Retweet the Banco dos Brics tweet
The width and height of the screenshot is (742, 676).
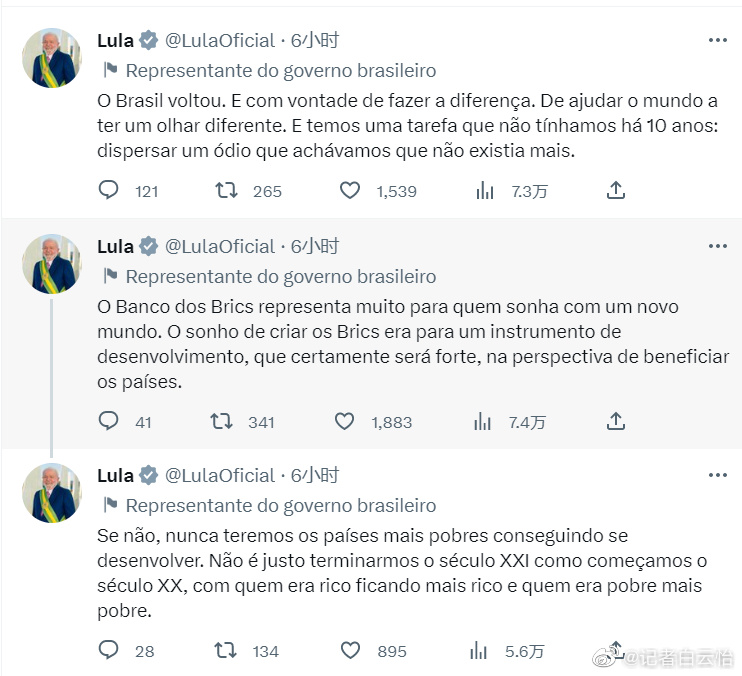click(222, 421)
